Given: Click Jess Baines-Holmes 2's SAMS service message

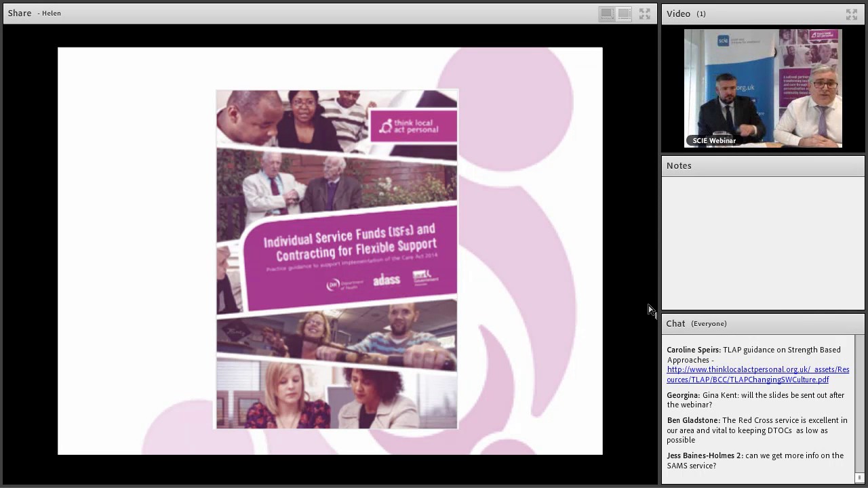Looking at the screenshot, I should point(755,460).
